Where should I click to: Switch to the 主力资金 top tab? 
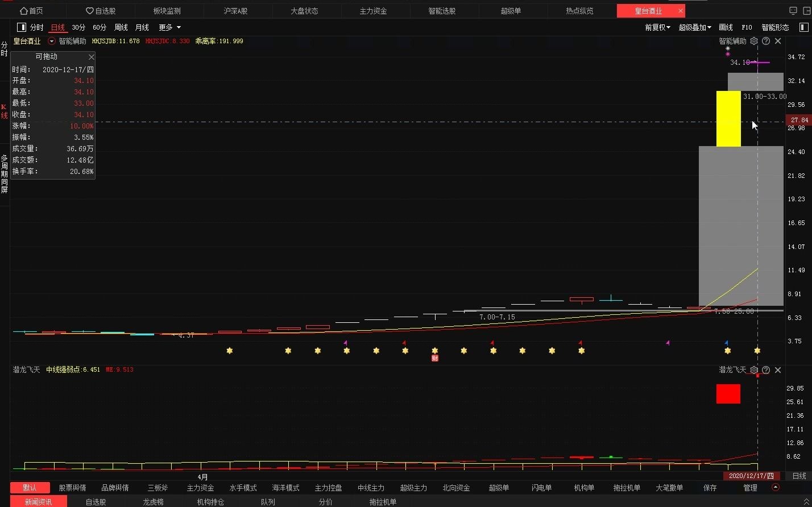(x=373, y=11)
